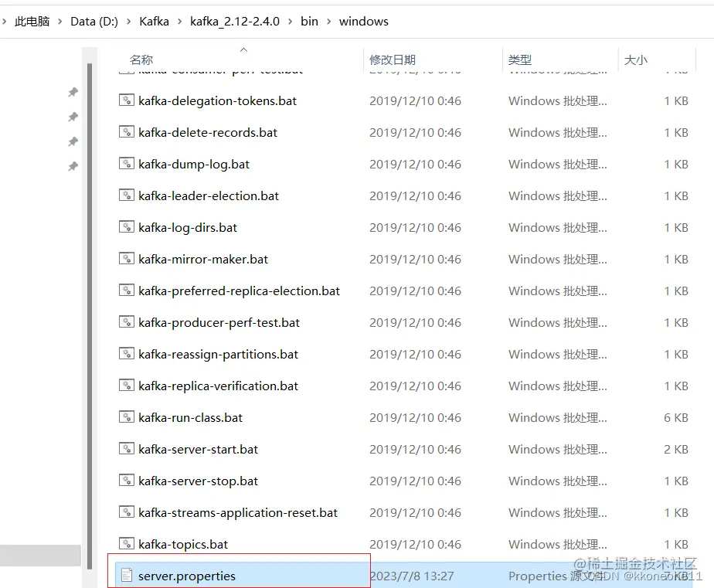The width and height of the screenshot is (714, 588).
Task: Click the kafka-dump-log.bat file icon
Action: point(127,163)
